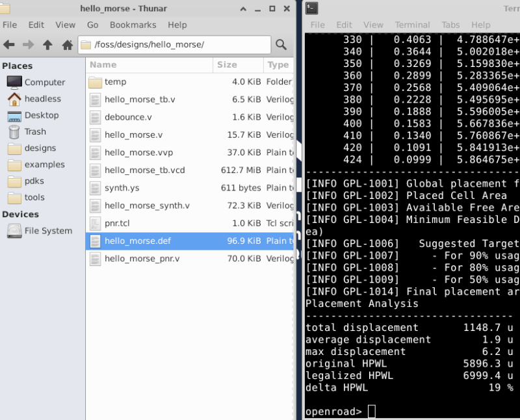Open Trash in Places sidebar

point(35,131)
